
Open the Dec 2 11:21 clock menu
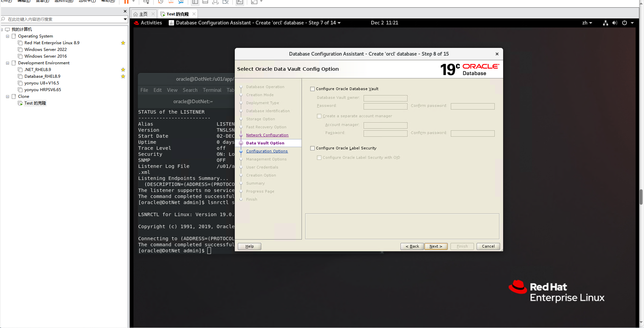pos(384,23)
